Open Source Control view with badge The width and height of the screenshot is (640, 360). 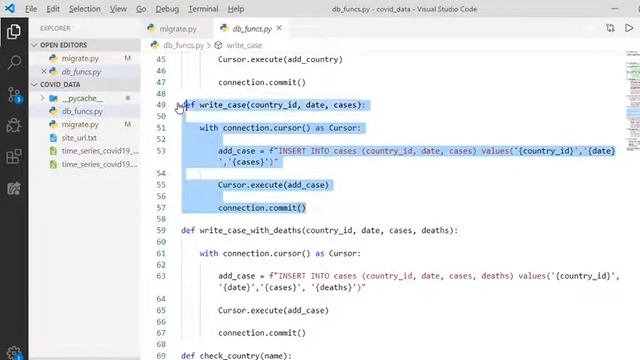coord(14,95)
